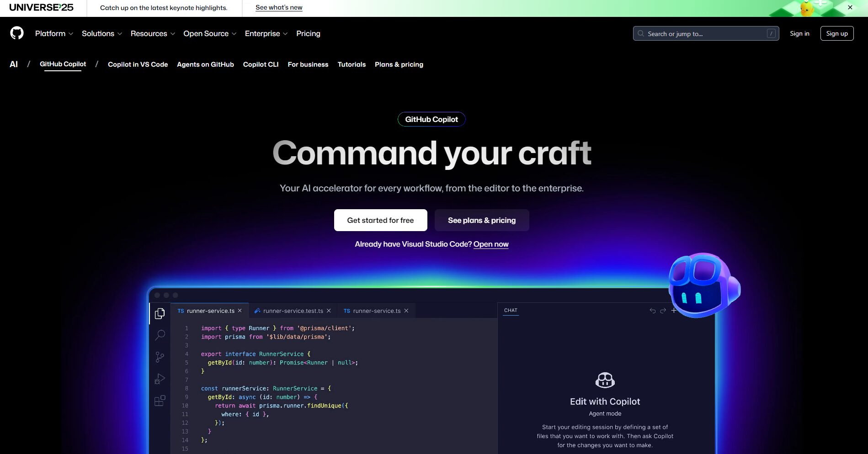This screenshot has height=454, width=868.
Task: Click Get started for free
Action: click(x=380, y=220)
